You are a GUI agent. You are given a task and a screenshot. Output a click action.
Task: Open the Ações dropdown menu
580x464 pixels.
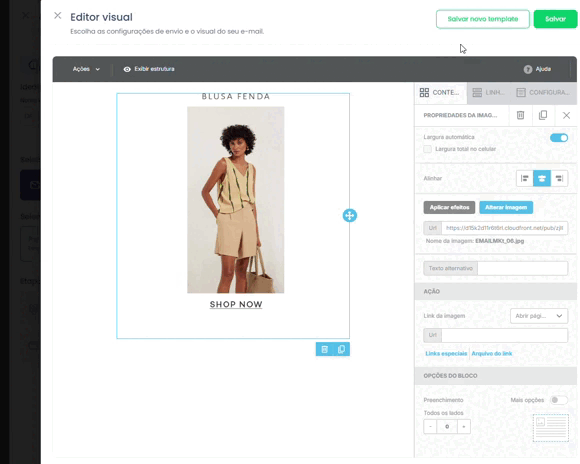point(86,69)
